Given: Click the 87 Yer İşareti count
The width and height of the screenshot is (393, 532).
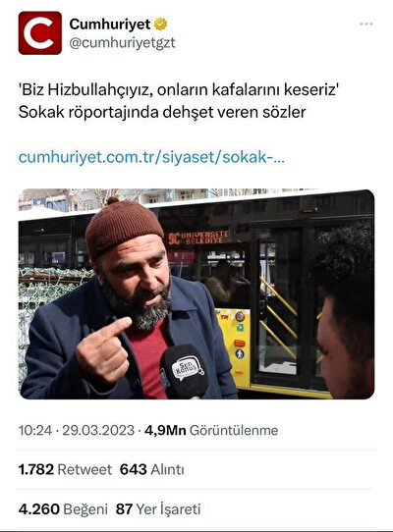Looking at the screenshot, I should coord(158,508).
